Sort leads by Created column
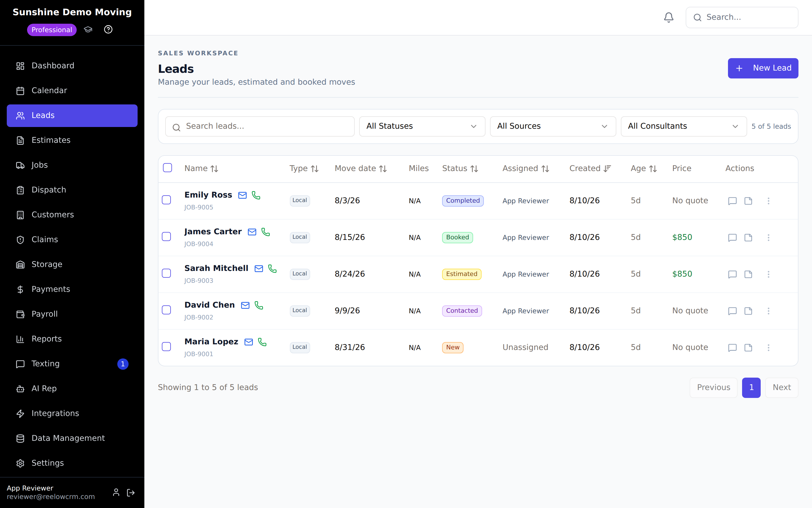 click(x=590, y=168)
